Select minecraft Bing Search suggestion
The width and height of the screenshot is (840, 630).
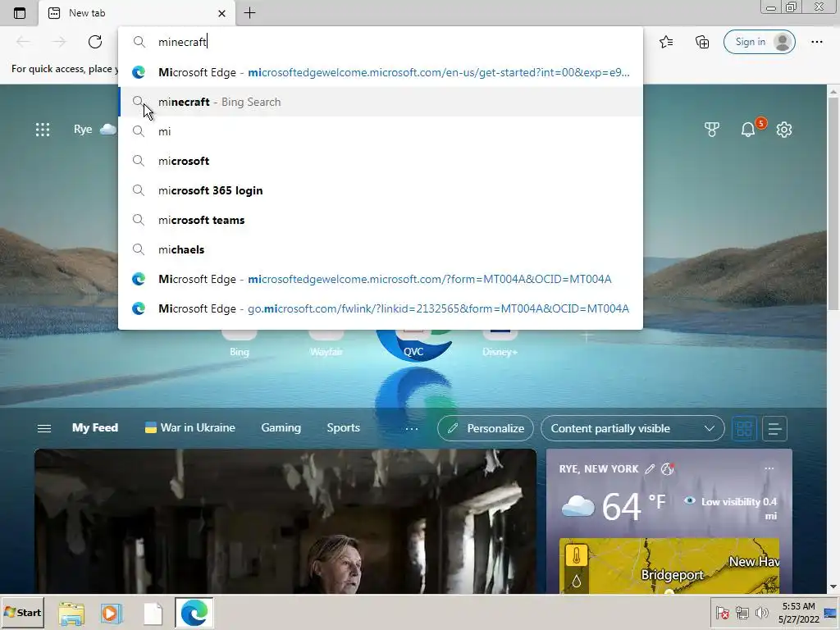381,102
